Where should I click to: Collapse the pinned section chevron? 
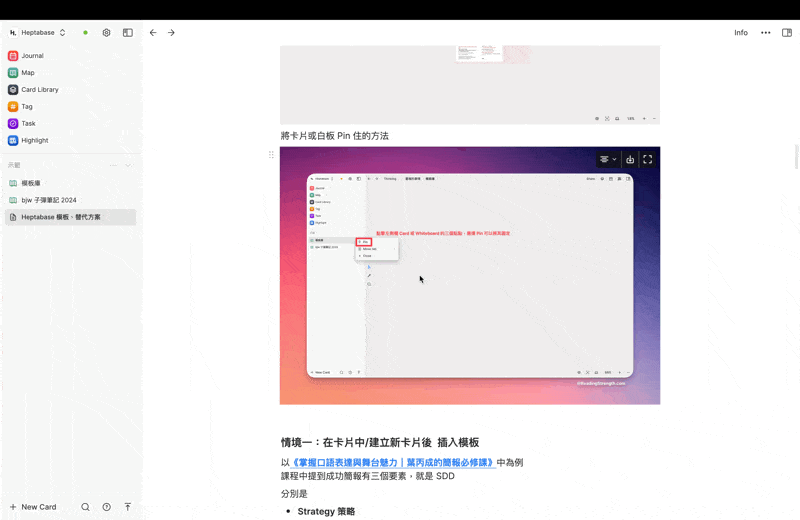(128, 165)
